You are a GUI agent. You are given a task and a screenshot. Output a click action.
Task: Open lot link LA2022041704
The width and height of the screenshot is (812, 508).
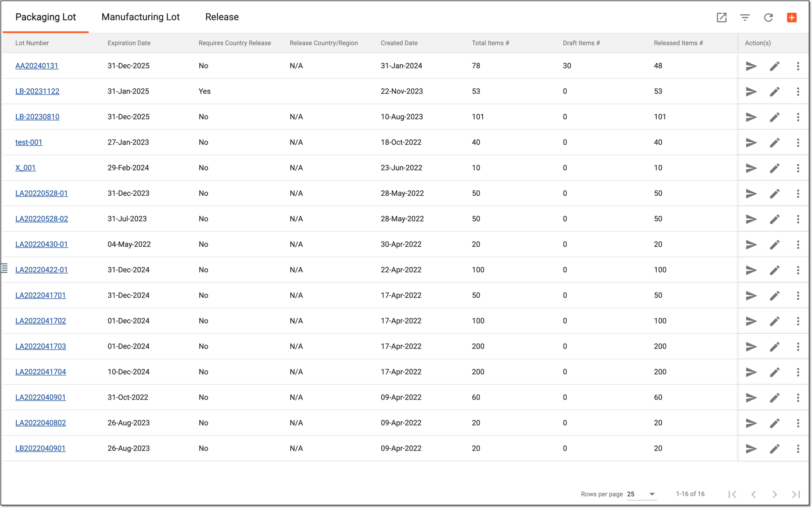[x=41, y=371]
